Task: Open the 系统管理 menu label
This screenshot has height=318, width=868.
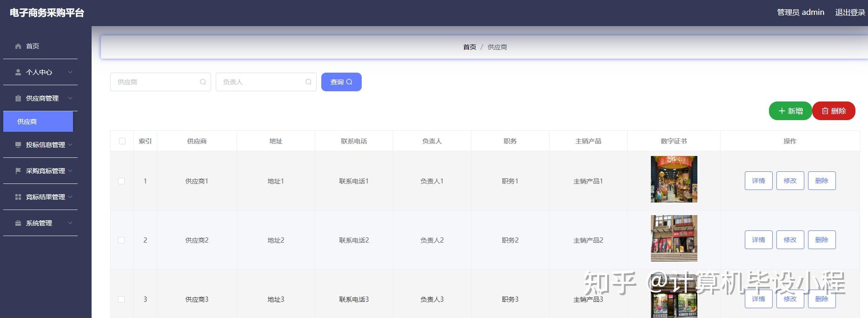Action: [x=39, y=223]
